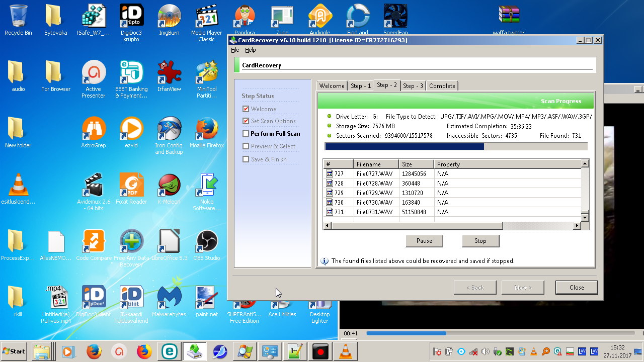Select the MiniTool Partition desktop shortcut
The width and height of the screenshot is (644, 362).
[x=206, y=79]
